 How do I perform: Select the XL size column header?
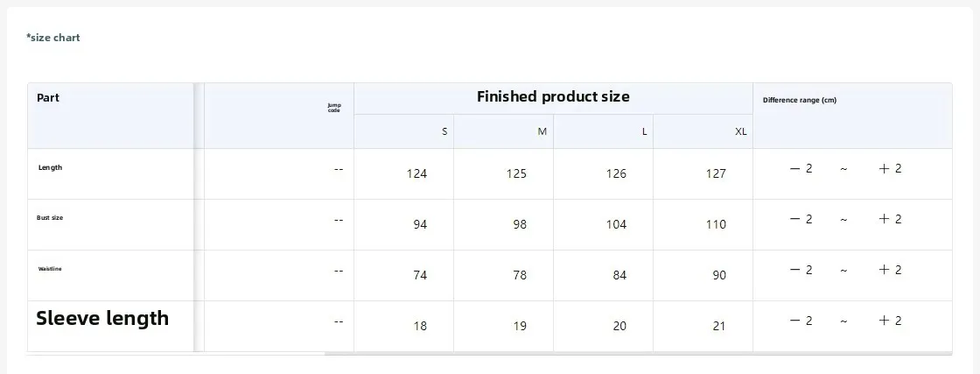tap(741, 131)
